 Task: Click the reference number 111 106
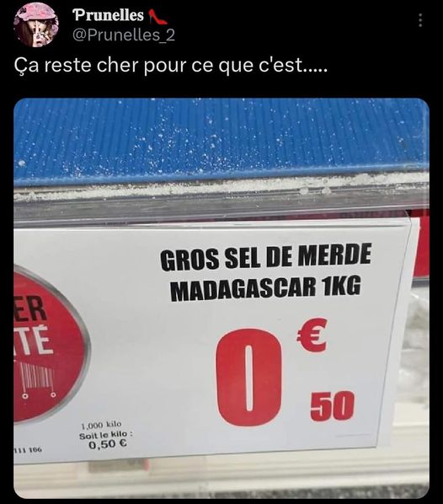(x=28, y=450)
